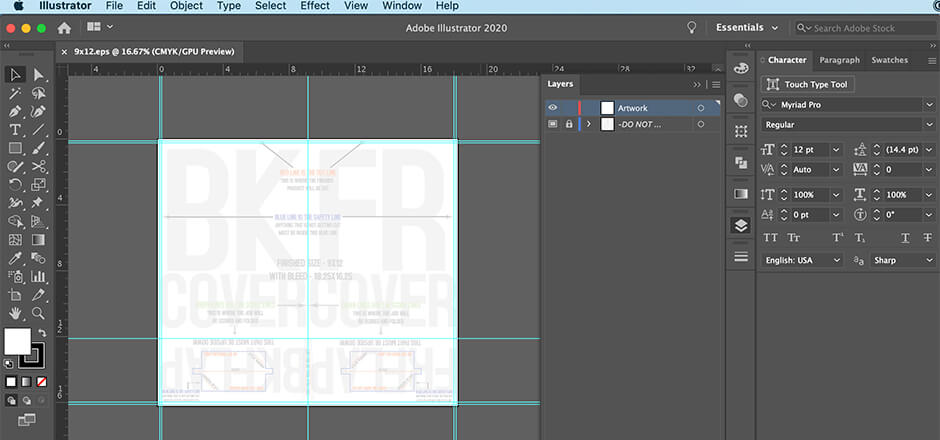
Task: Select the Zoom magnifier tool
Action: [x=38, y=314]
